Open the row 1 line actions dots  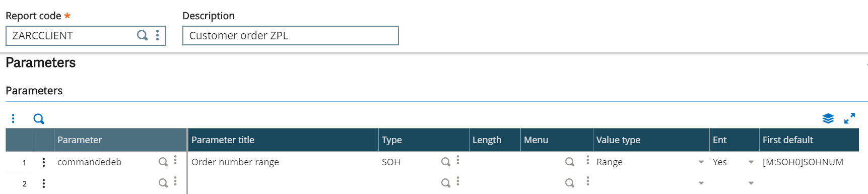[x=44, y=162]
